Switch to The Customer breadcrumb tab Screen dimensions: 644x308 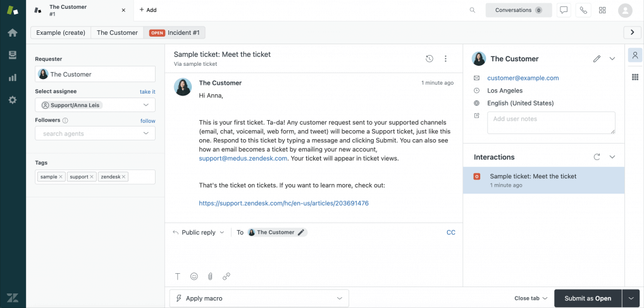click(x=117, y=33)
